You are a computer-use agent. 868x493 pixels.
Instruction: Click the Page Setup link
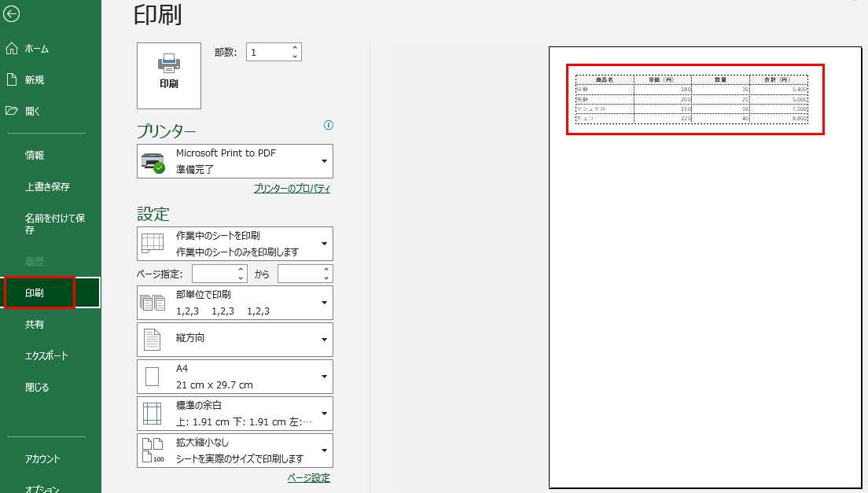[308, 478]
